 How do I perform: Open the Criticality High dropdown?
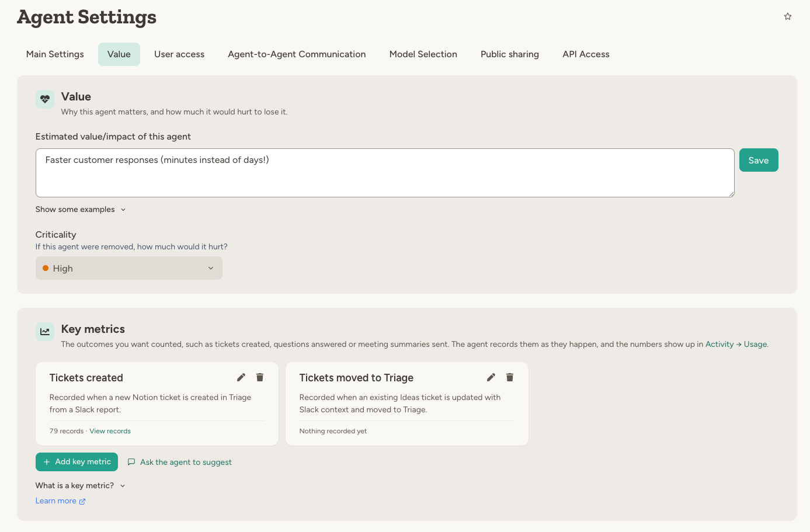(129, 268)
